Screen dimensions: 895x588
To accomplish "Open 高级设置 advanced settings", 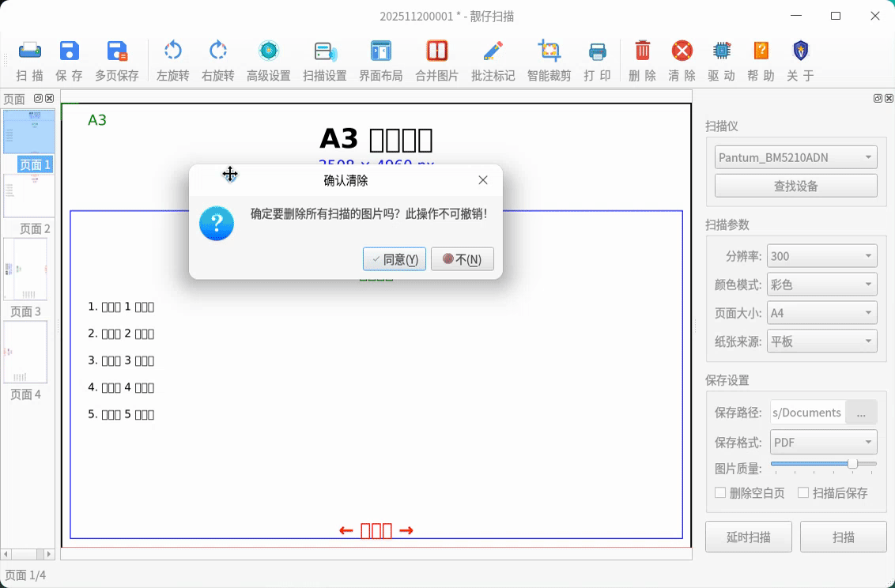I will [269, 60].
